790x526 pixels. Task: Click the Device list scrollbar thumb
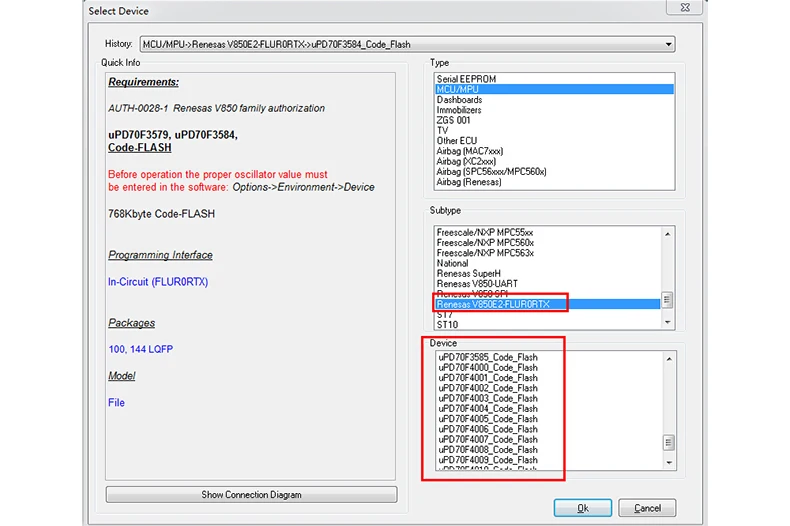(x=669, y=443)
